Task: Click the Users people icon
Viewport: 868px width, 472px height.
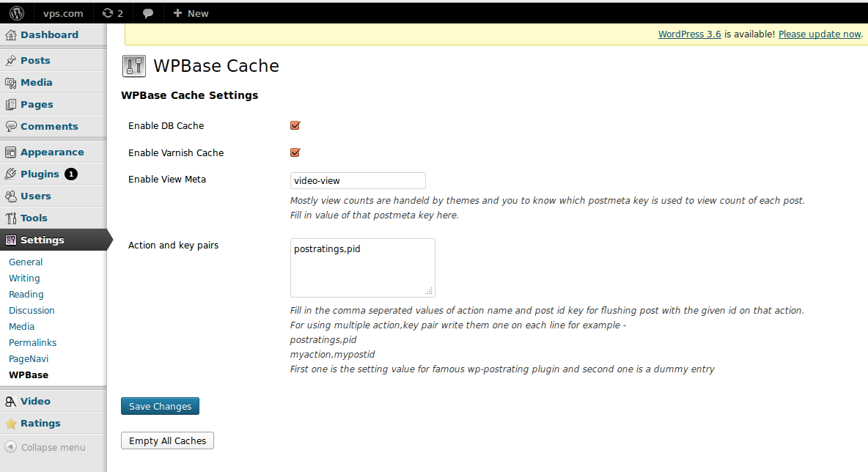Action: coord(10,196)
